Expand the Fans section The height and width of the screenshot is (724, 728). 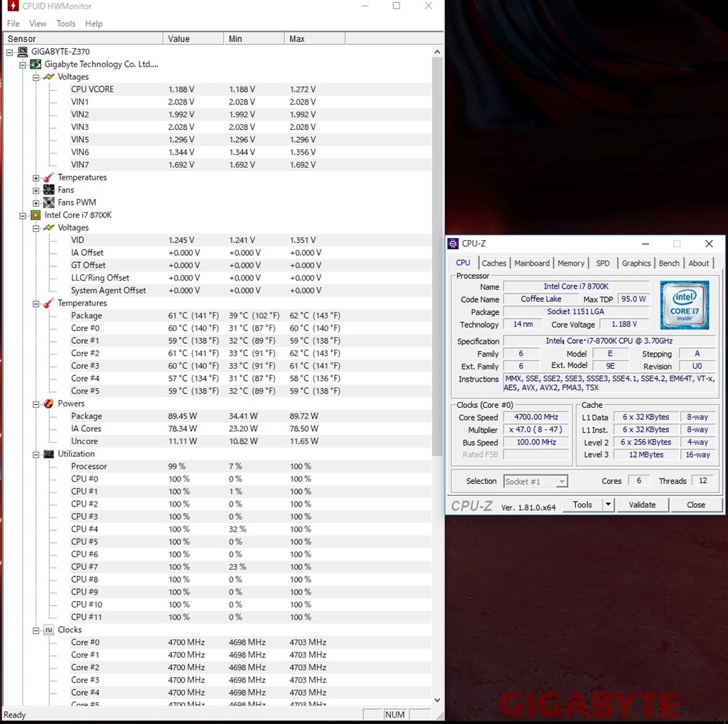tap(36, 190)
